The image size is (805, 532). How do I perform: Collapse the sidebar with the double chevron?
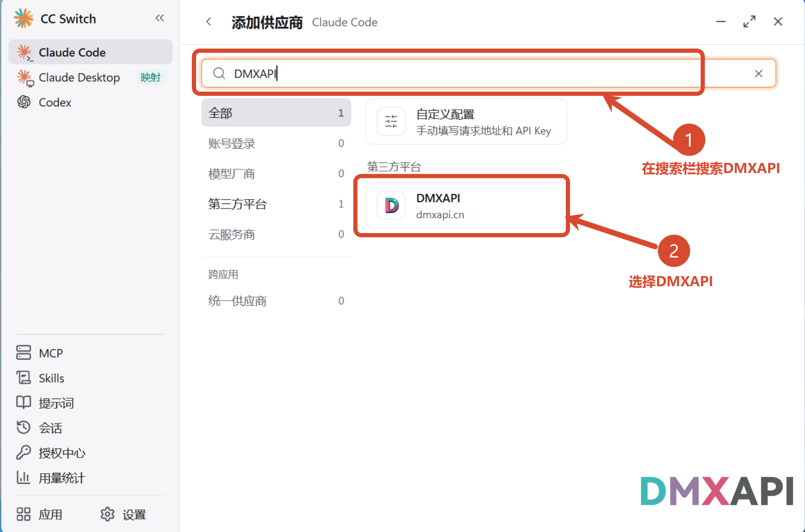pyautogui.click(x=160, y=18)
